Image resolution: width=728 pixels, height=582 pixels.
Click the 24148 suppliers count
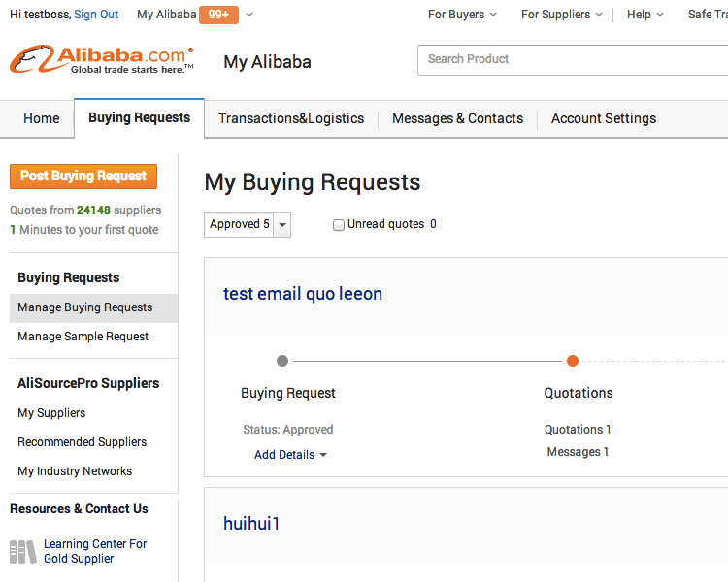pyautogui.click(x=93, y=210)
